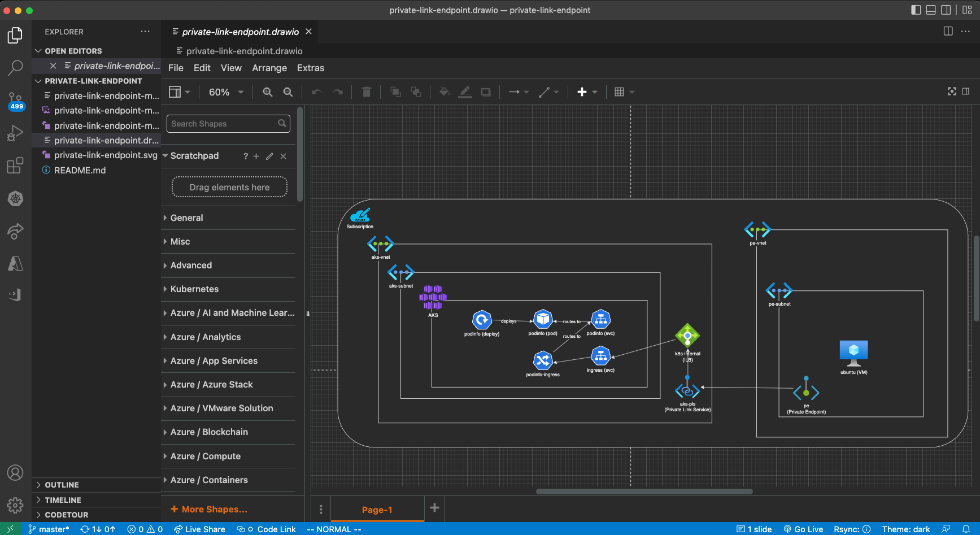Click the More Shapes button

[209, 509]
